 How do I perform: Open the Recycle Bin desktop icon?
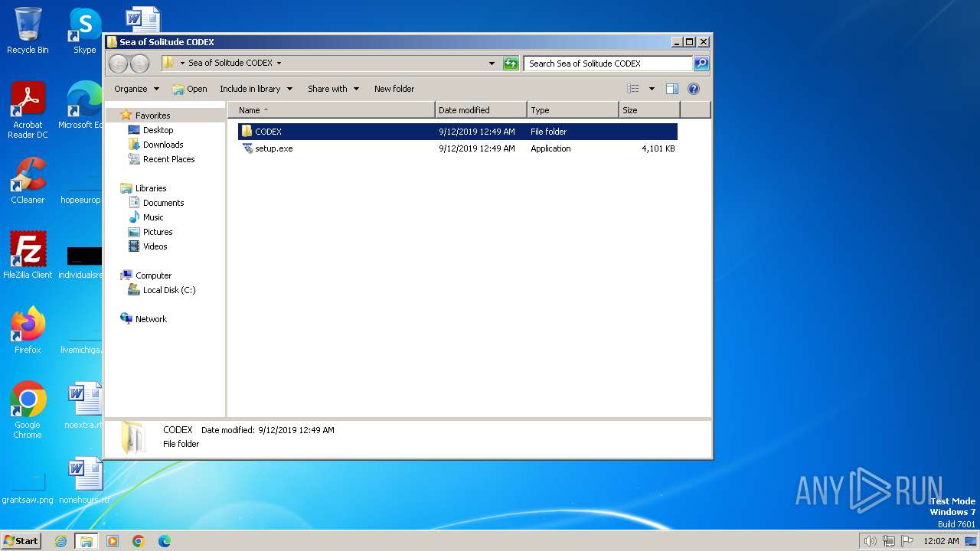pyautogui.click(x=28, y=31)
